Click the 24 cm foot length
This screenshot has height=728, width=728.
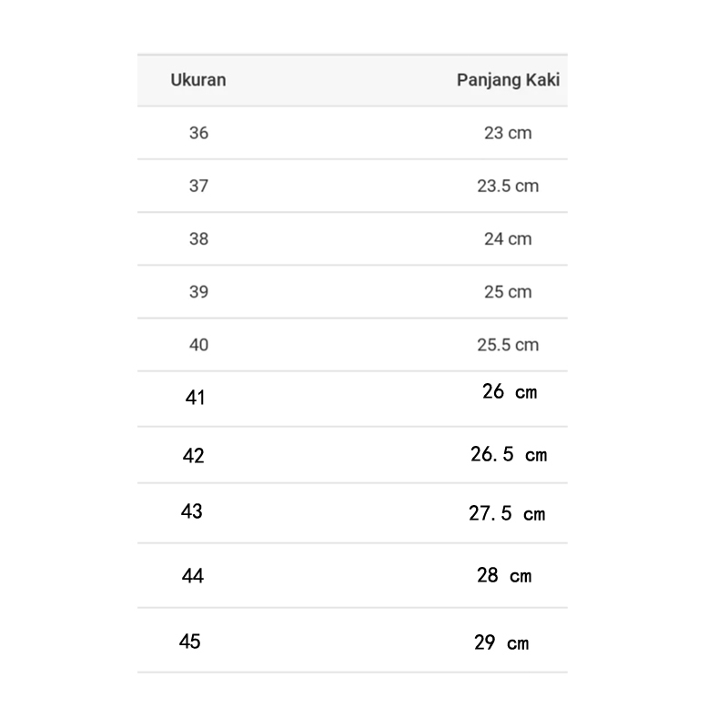coord(508,238)
